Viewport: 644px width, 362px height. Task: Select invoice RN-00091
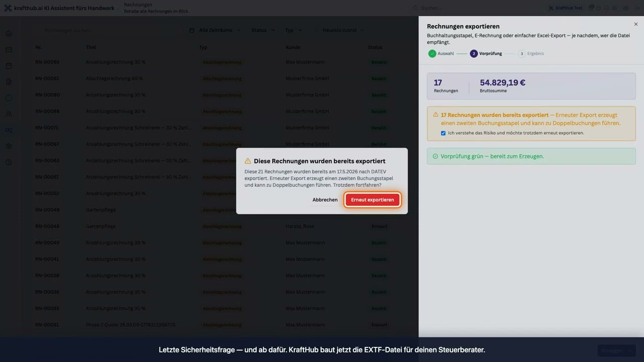point(47,78)
